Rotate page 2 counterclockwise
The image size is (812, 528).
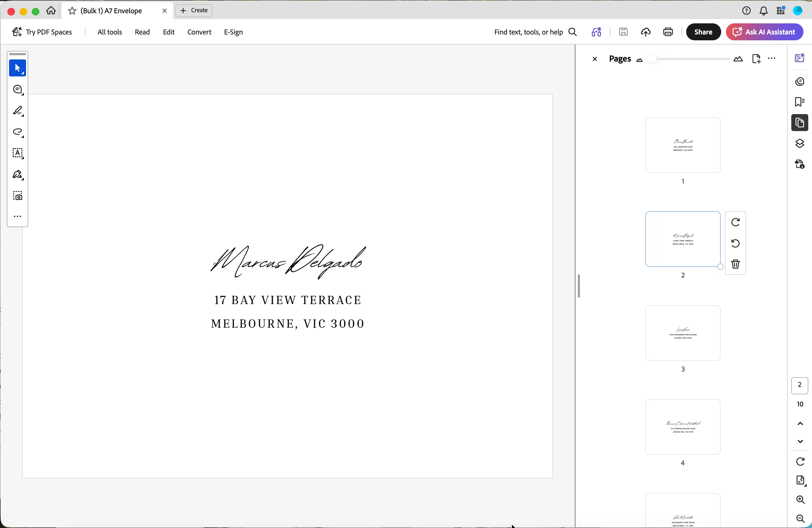click(x=736, y=243)
